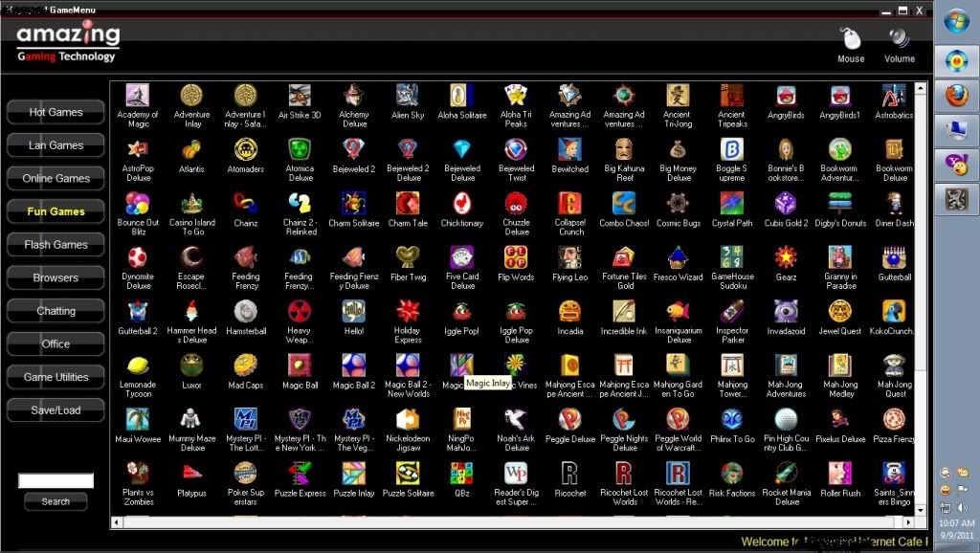This screenshot has height=553, width=980.
Task: Launch Fresco Wizard
Action: 679,257
